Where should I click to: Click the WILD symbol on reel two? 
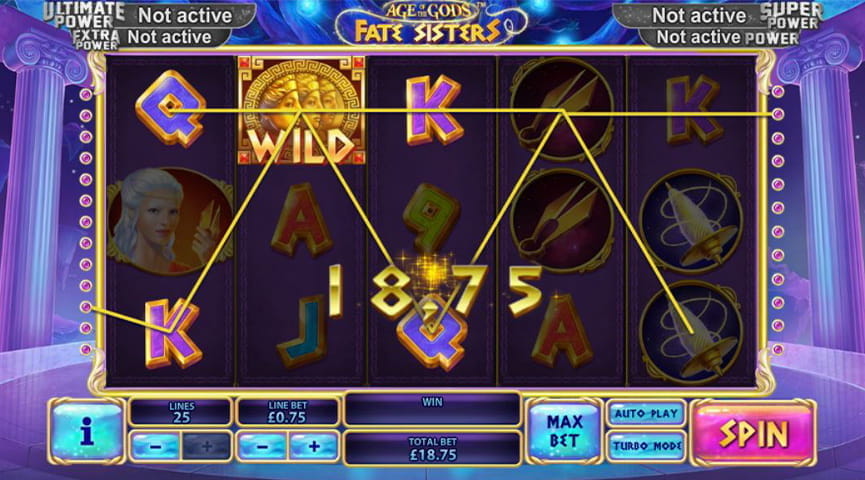click(x=301, y=110)
